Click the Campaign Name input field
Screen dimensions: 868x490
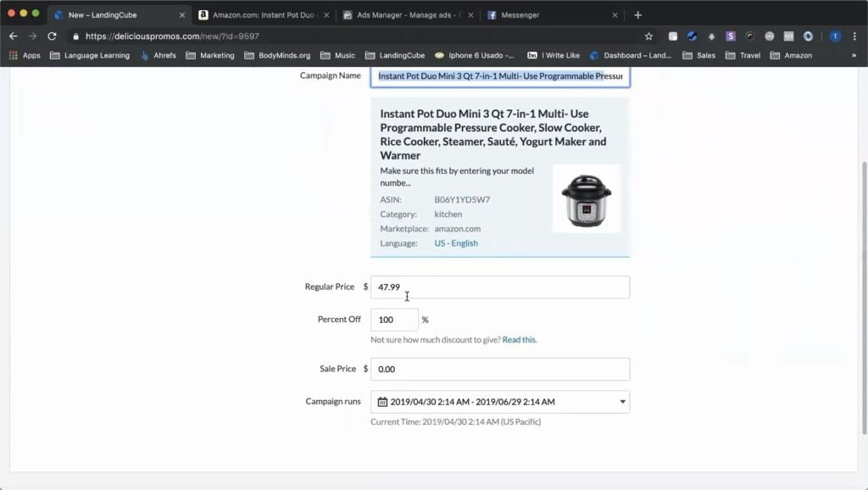[x=500, y=76]
